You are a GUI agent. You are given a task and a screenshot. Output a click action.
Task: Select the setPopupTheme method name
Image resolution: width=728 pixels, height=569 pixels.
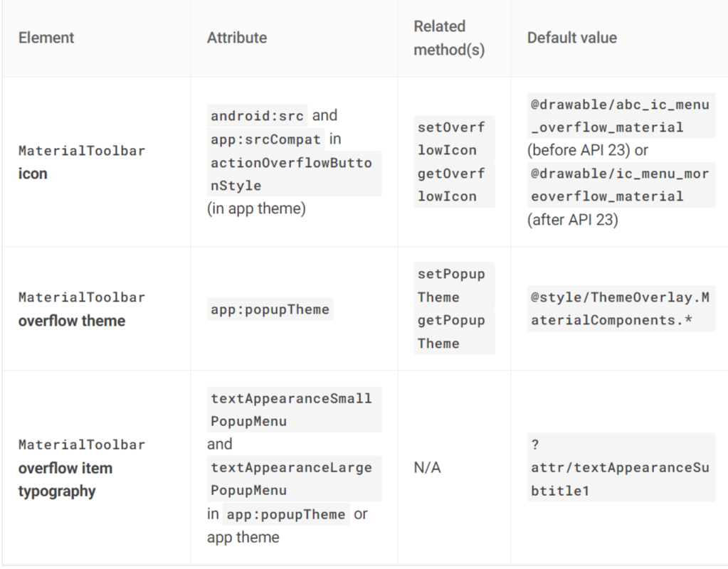[x=451, y=285]
